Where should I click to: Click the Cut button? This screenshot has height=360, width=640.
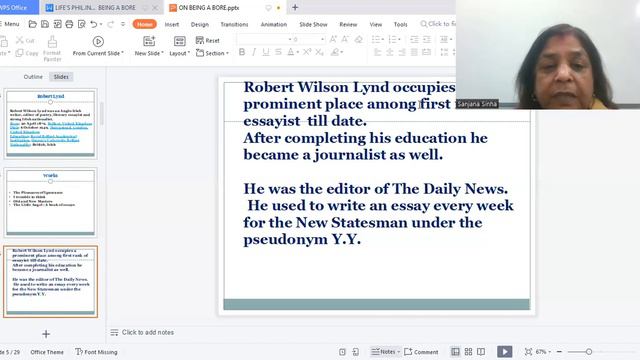25,40
